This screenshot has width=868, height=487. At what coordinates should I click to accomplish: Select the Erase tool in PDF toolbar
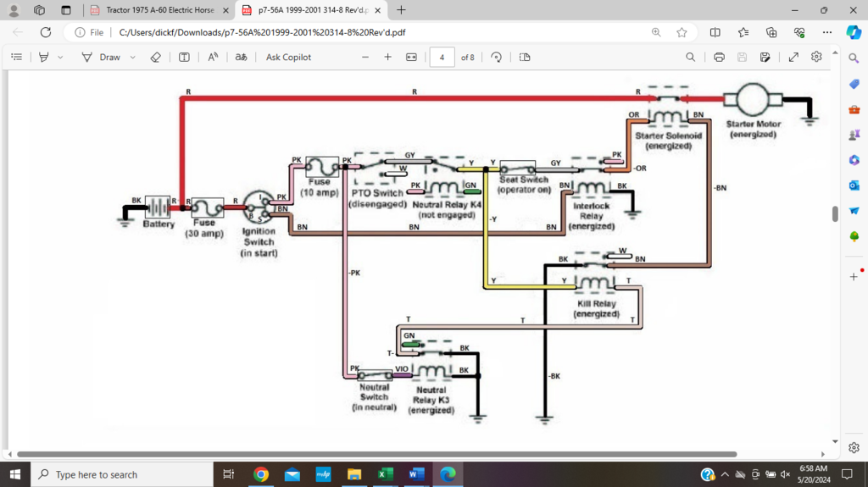coord(154,57)
